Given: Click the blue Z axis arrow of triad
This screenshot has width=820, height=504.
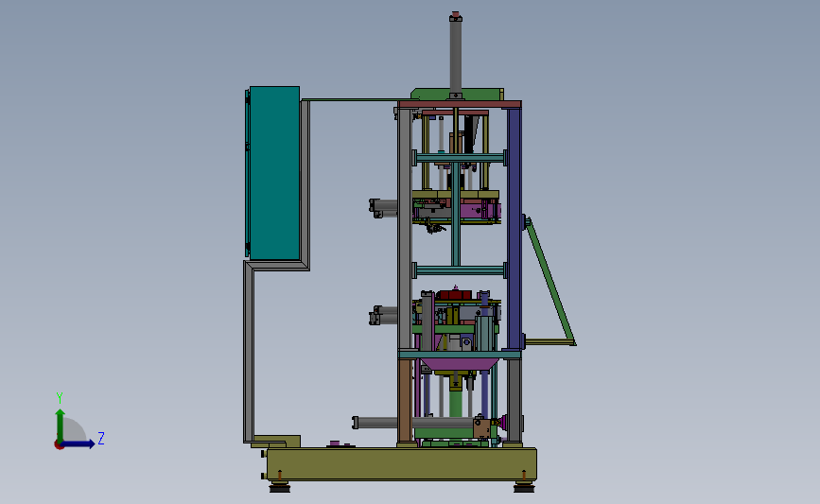Looking at the screenshot, I should tap(79, 443).
